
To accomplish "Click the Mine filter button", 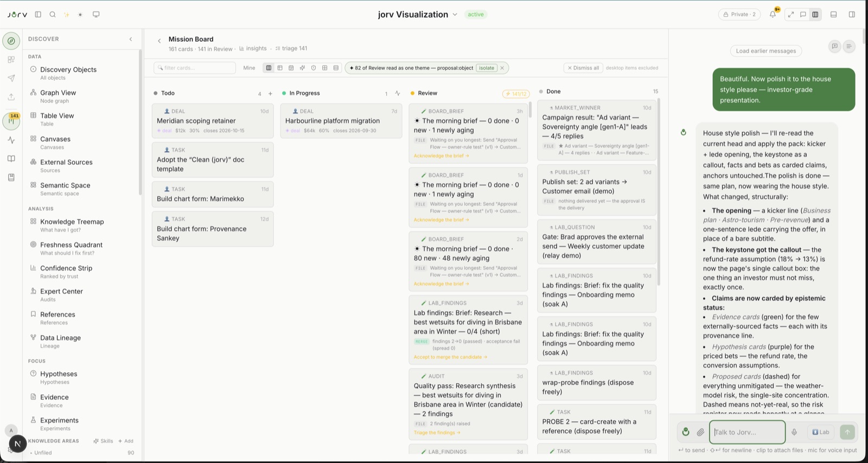I will (249, 68).
